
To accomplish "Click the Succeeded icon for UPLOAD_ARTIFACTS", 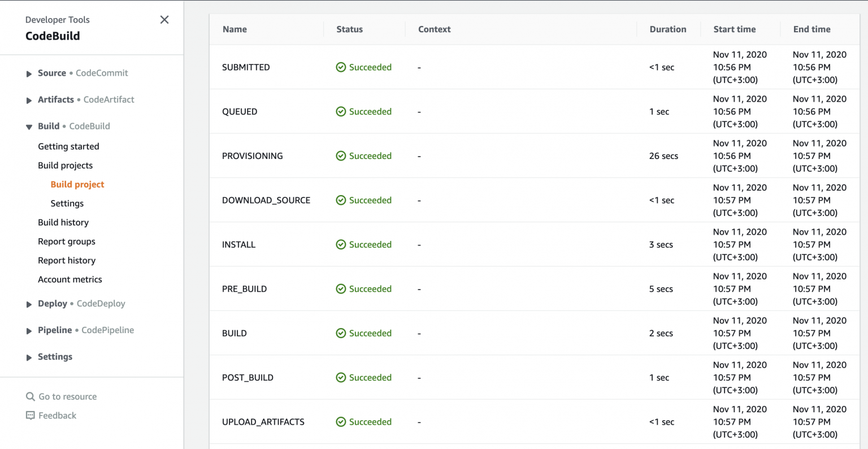I will pyautogui.click(x=341, y=422).
